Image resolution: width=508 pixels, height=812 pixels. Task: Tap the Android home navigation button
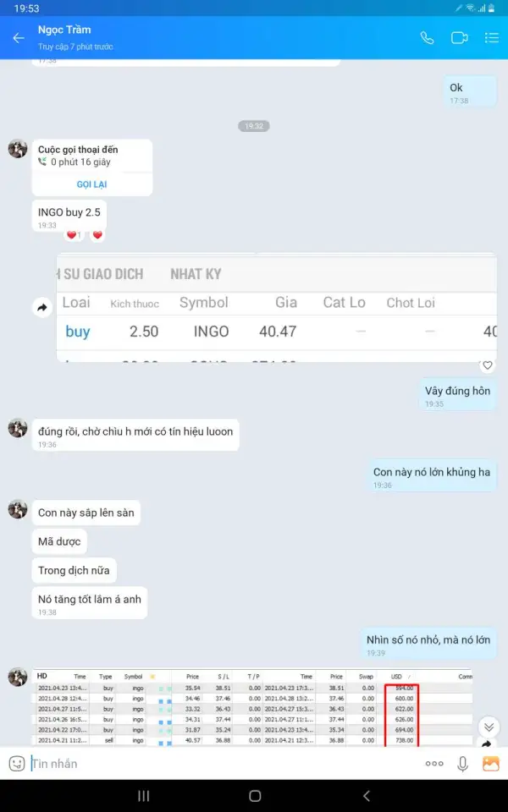[255, 796]
